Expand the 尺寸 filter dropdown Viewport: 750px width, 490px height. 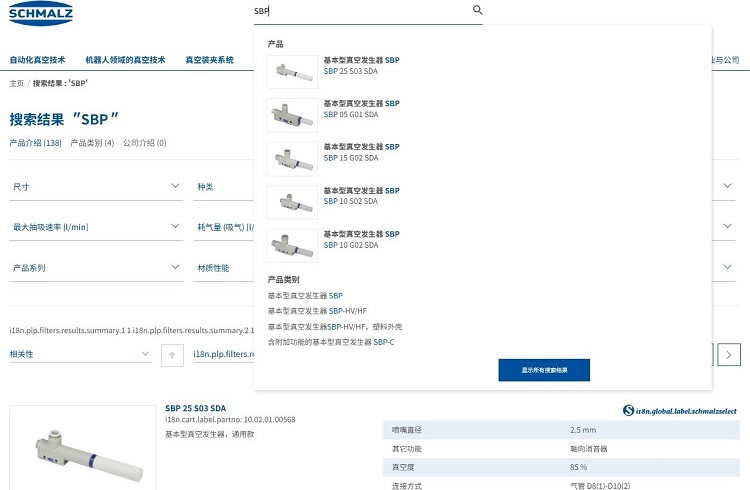click(x=96, y=187)
